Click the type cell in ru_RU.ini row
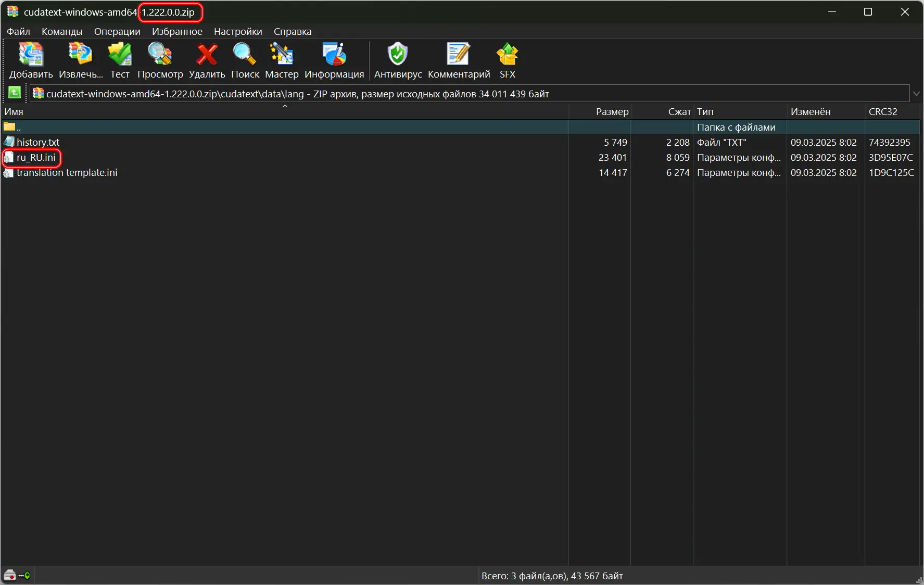The width and height of the screenshot is (924, 585). click(739, 157)
